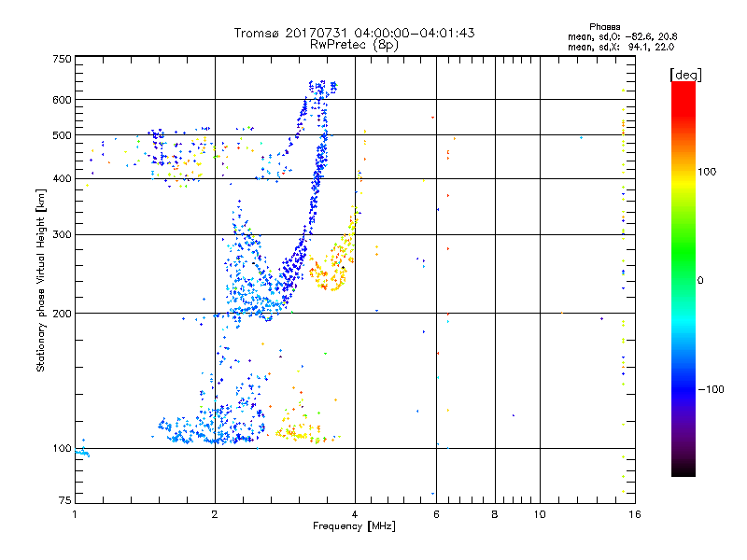Click the colorbar tick label '100'
747x560 pixels.
(707, 172)
